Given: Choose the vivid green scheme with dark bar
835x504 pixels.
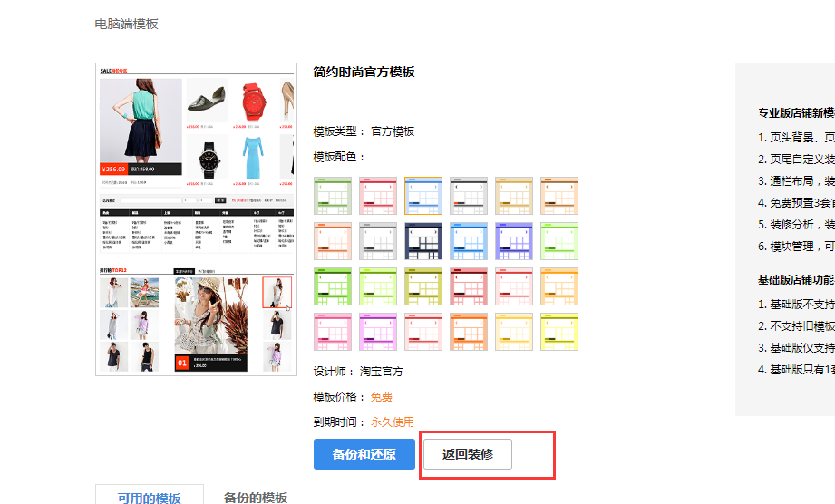Looking at the screenshot, I should coord(333,286).
